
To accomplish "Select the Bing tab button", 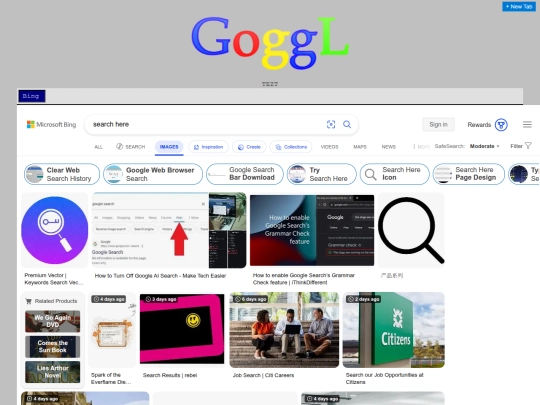I will pyautogui.click(x=31, y=96).
